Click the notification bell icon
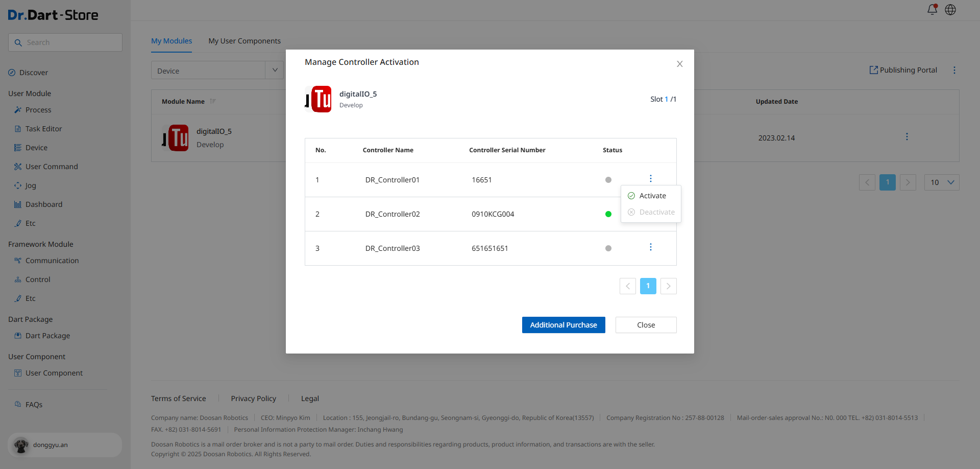The image size is (980, 469). [x=932, y=10]
